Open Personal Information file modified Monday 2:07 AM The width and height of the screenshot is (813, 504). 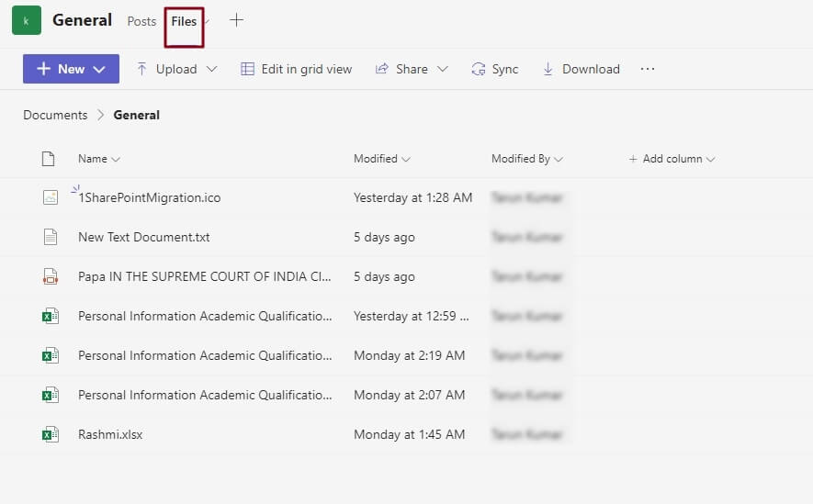tap(205, 395)
